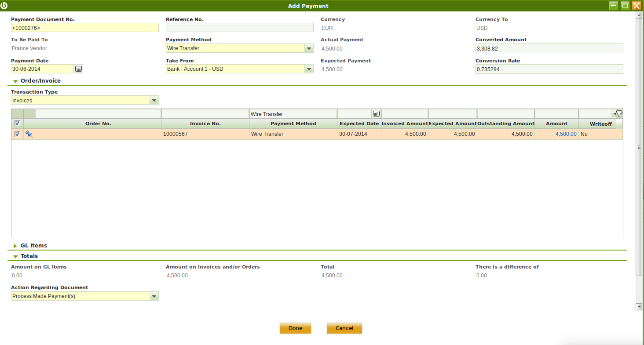Open the Take From account dropdown
The height and width of the screenshot is (345, 644).
pyautogui.click(x=309, y=69)
